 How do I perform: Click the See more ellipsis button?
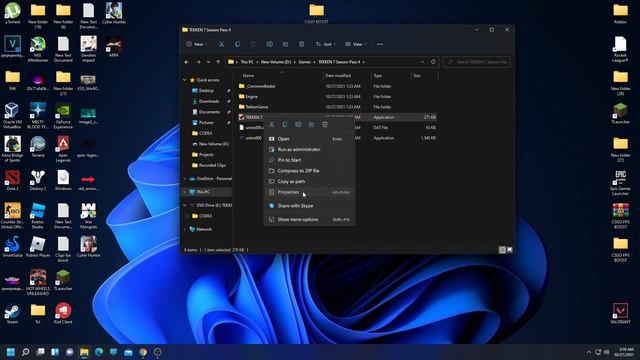click(x=380, y=44)
